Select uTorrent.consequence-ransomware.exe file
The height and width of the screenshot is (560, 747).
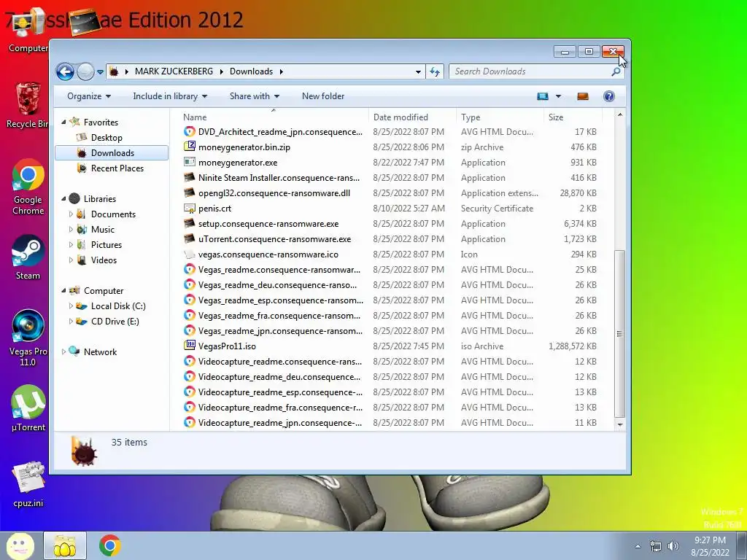(274, 239)
